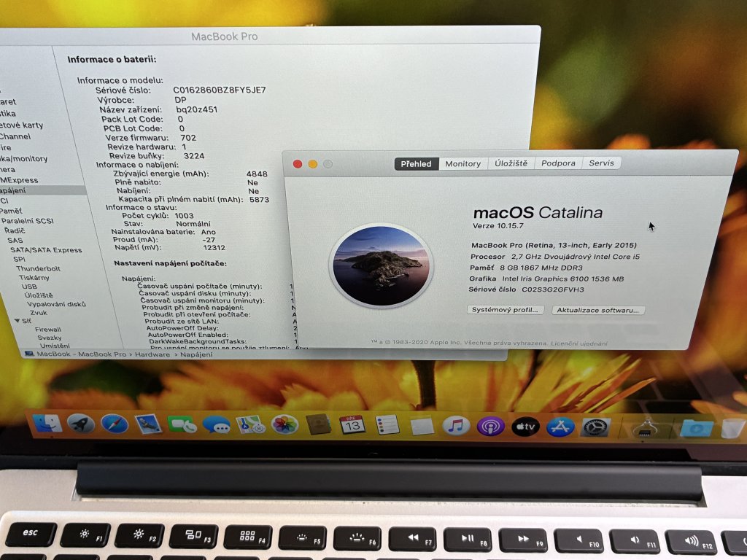
Task: Select SATA/SATA Express in sidebar
Action: (x=46, y=250)
